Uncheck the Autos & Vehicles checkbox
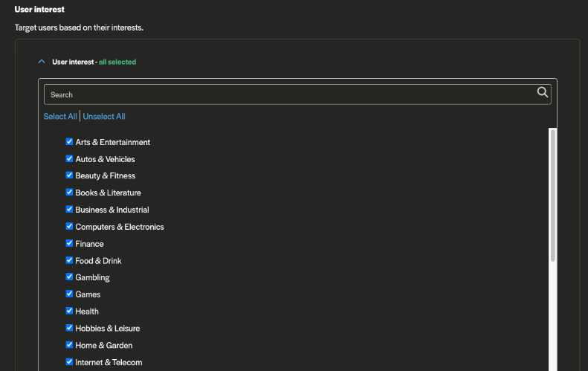588x371 pixels. click(69, 159)
